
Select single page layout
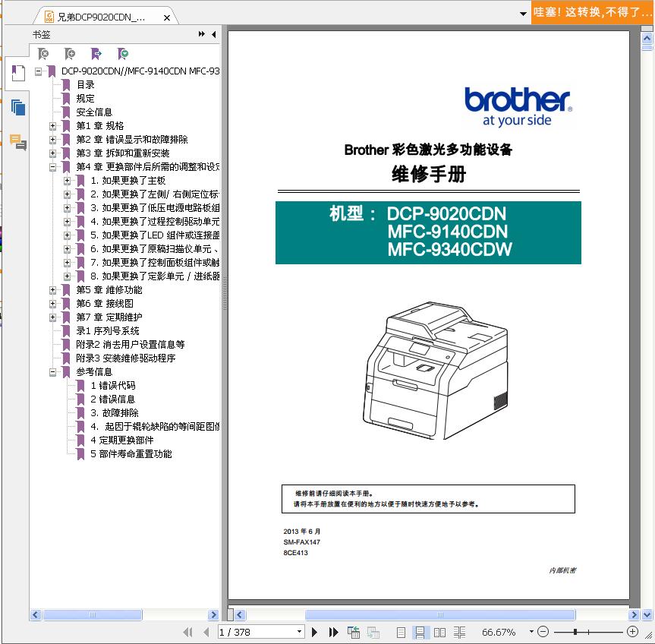pos(401,633)
